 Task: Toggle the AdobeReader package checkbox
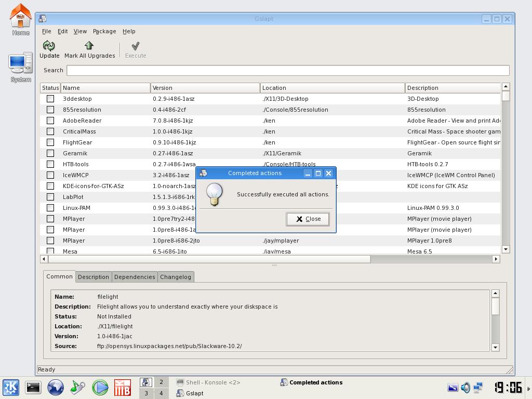[50, 121]
